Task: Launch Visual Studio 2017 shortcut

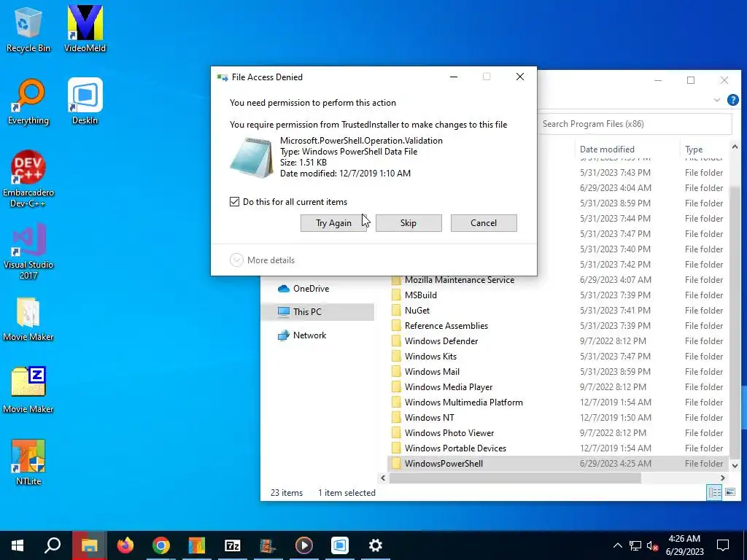Action: coord(28,252)
